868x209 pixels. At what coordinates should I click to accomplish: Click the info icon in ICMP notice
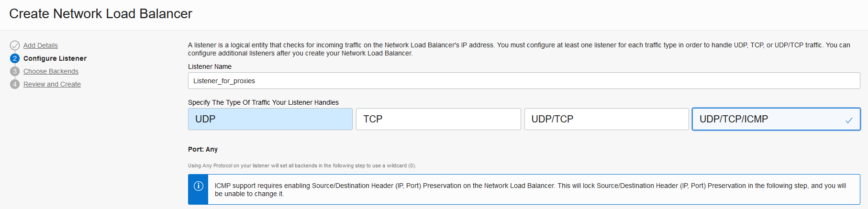point(199,186)
